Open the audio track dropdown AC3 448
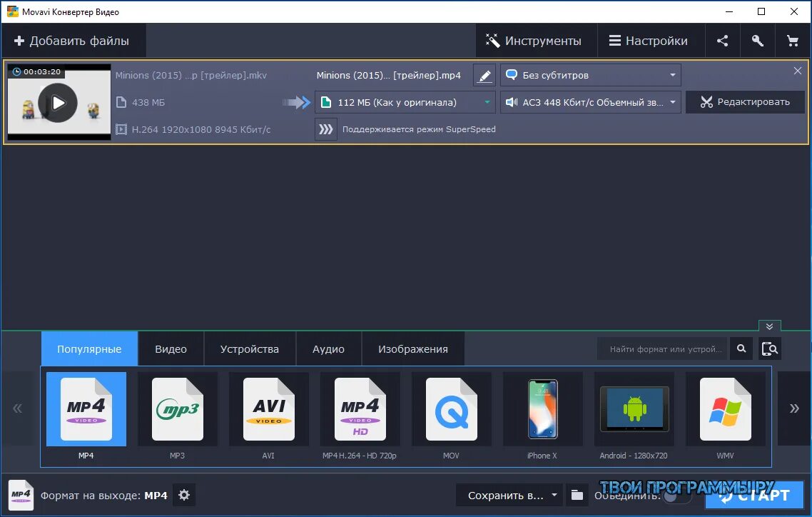812x517 pixels. pyautogui.click(x=590, y=102)
